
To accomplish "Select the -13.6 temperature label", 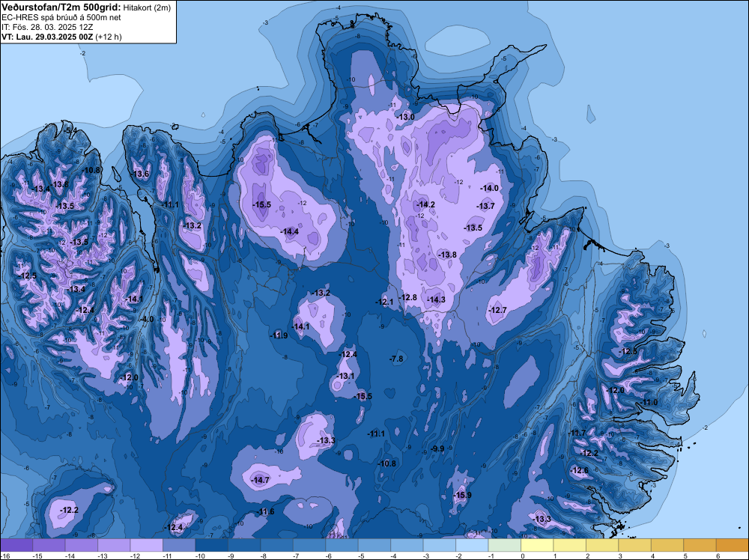I will click(x=141, y=174).
